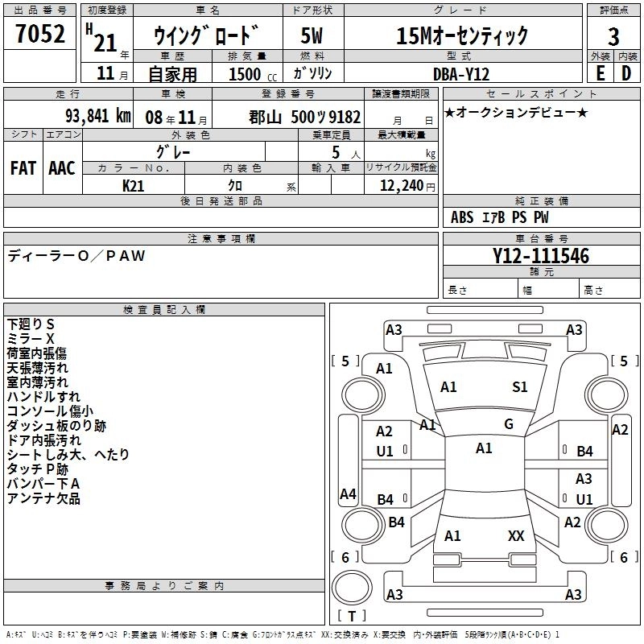Select the S1 rust marker on hood
Viewport: 644px width, 644px height.
(520, 387)
